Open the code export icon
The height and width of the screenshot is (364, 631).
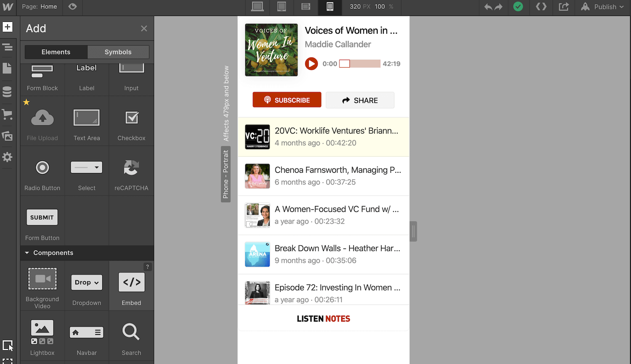coord(541,7)
